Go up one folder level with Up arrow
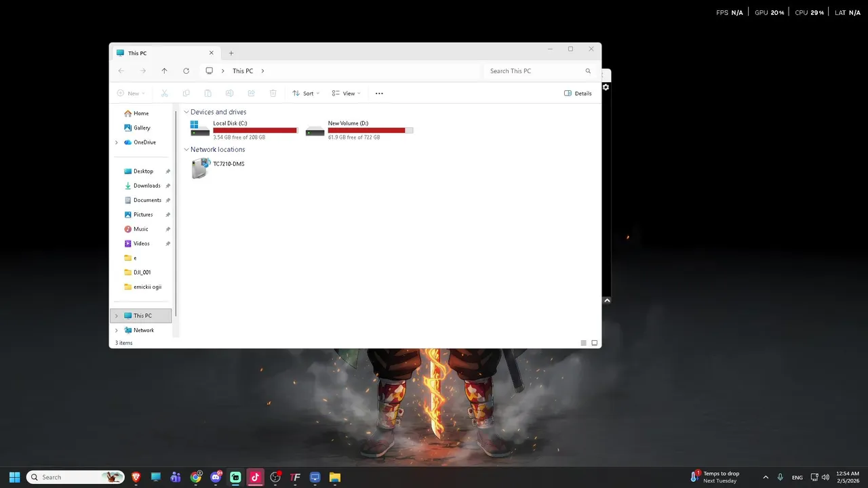 164,70
